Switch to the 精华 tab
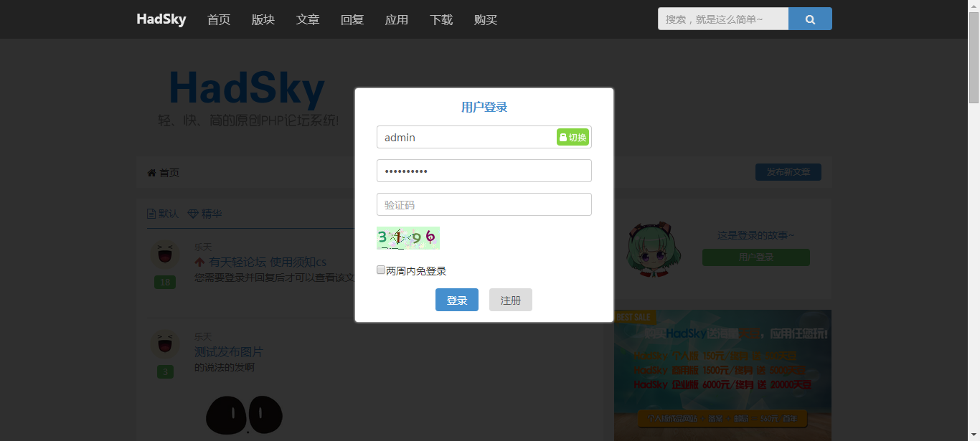The height and width of the screenshot is (441, 980). tap(204, 214)
